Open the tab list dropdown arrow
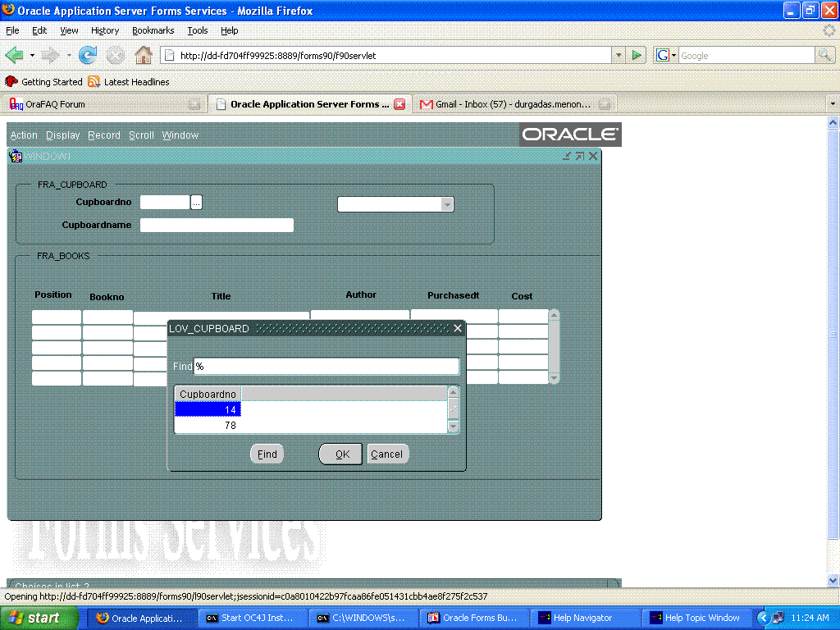Image resolution: width=840 pixels, height=630 pixels. click(833, 104)
